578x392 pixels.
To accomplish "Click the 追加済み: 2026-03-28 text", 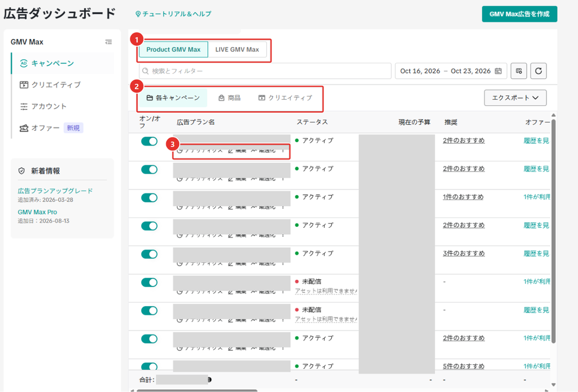I will (45, 200).
